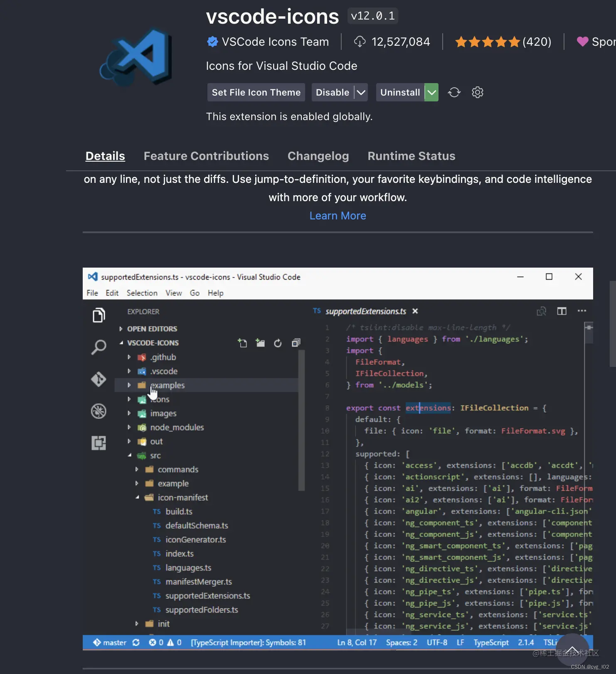Collapse the src folder
The width and height of the screenshot is (616, 674).
(130, 455)
